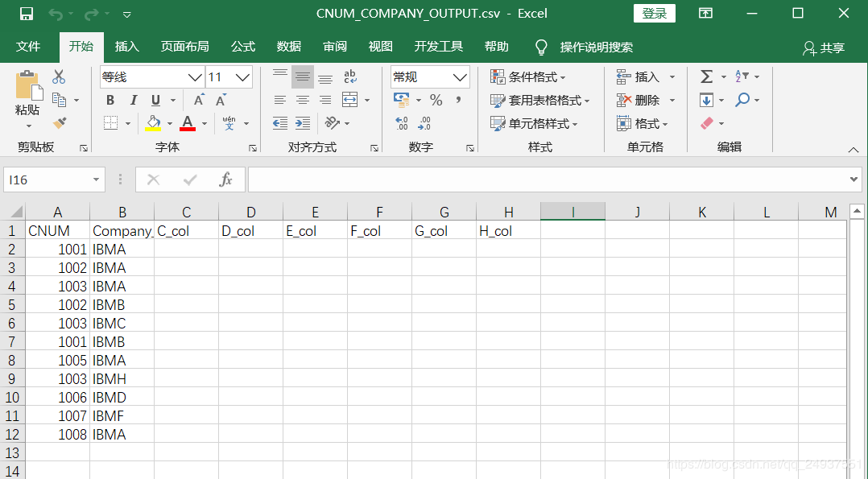Toggle Italic formatting
Image resolution: width=868 pixels, height=479 pixels.
pos(133,101)
